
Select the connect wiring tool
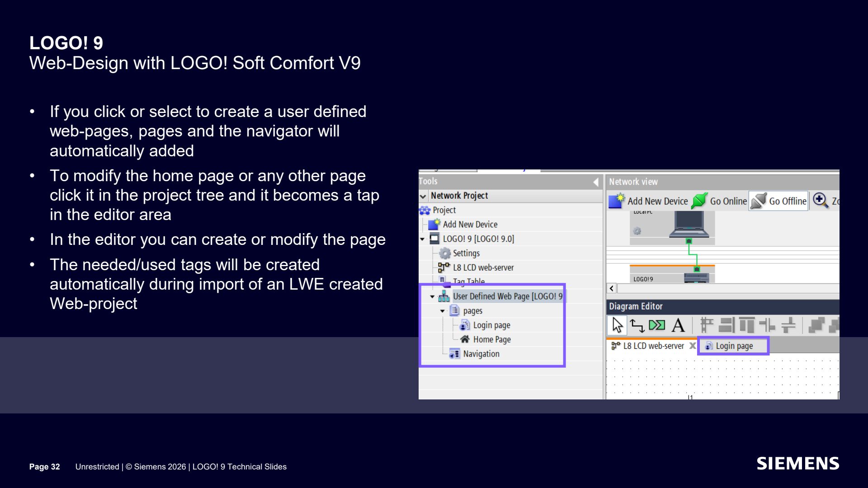637,325
